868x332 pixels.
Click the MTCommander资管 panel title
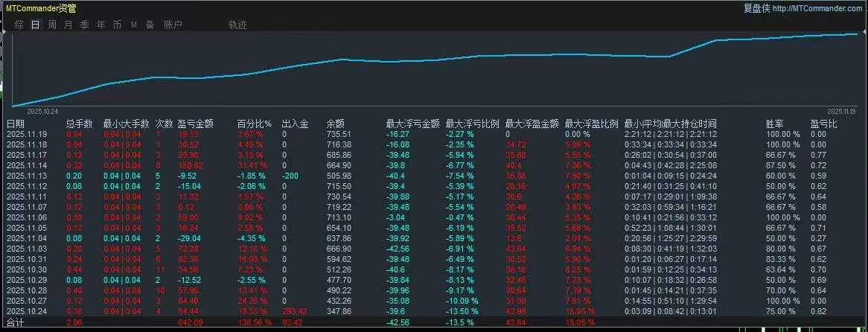point(41,8)
